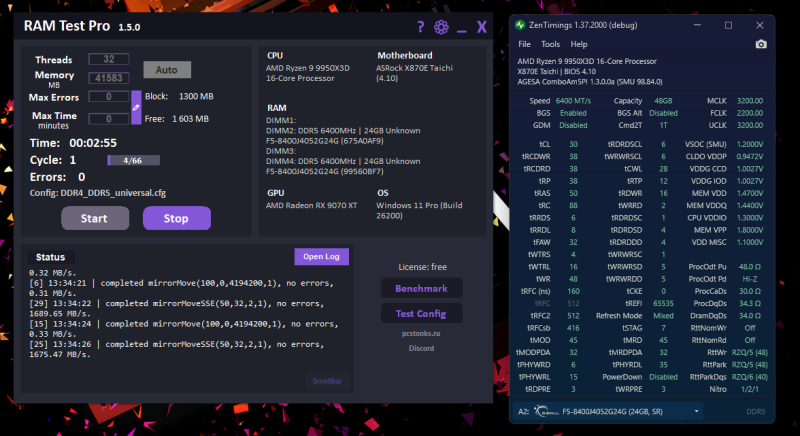The width and height of the screenshot is (800, 436).
Task: Click the Status panel header
Action: click(x=51, y=257)
